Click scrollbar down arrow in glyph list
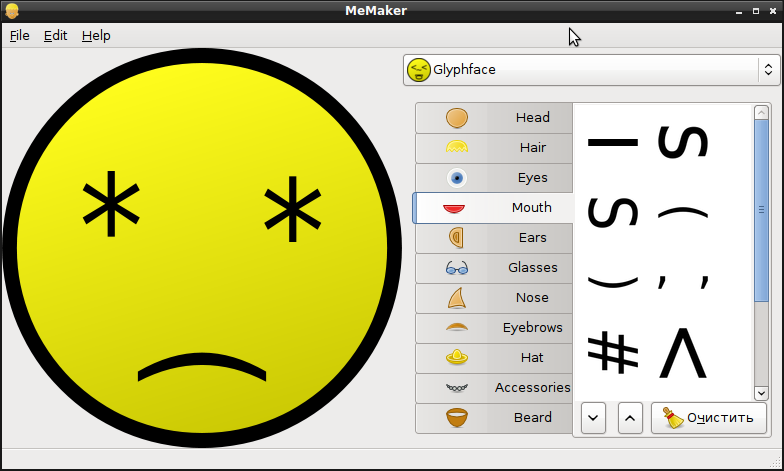The height and width of the screenshot is (471, 784). point(761,393)
